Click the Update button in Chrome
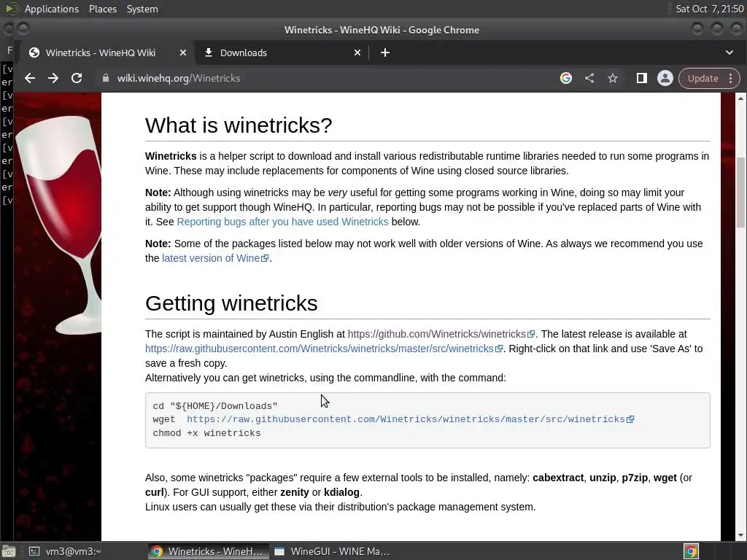 click(703, 78)
